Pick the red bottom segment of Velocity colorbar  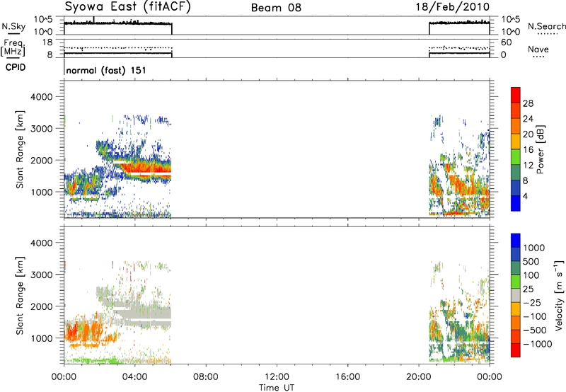[516, 350]
